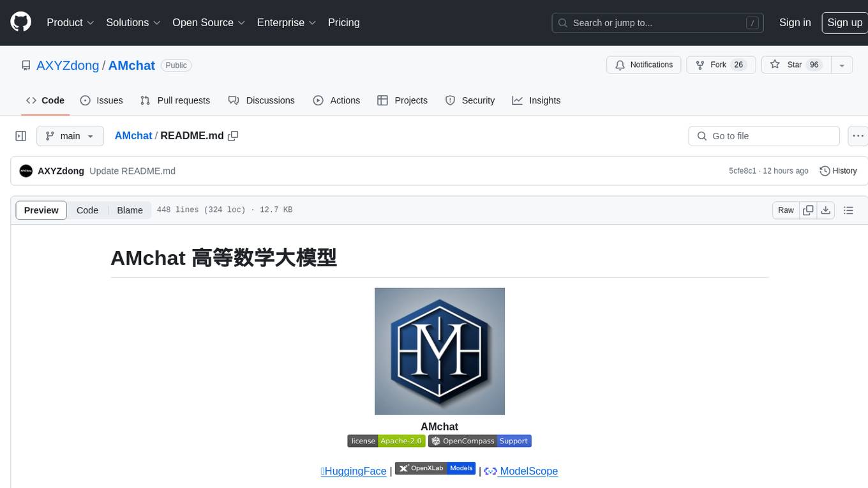Click the Sign up button

(x=844, y=22)
